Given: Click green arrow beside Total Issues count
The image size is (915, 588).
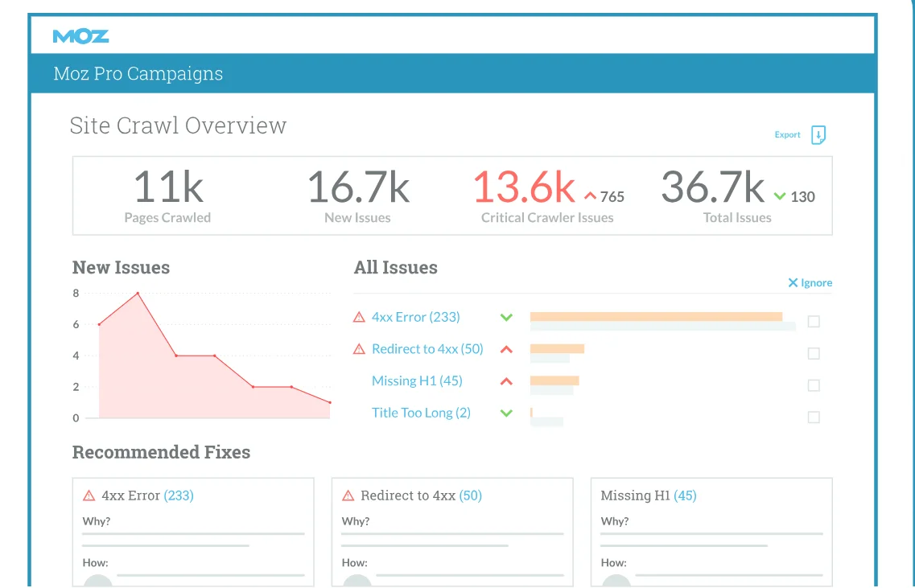Looking at the screenshot, I should coord(778,195).
